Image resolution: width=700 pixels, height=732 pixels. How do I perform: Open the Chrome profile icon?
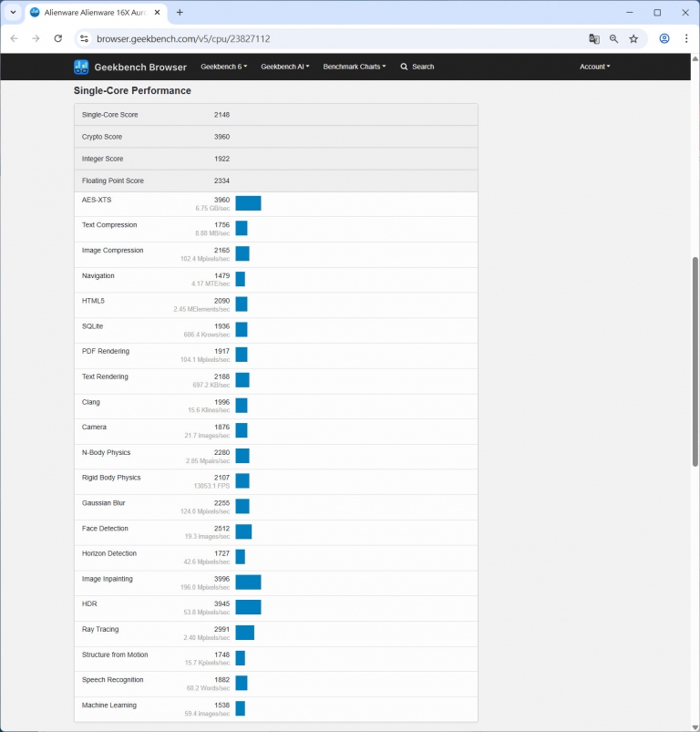coord(664,39)
